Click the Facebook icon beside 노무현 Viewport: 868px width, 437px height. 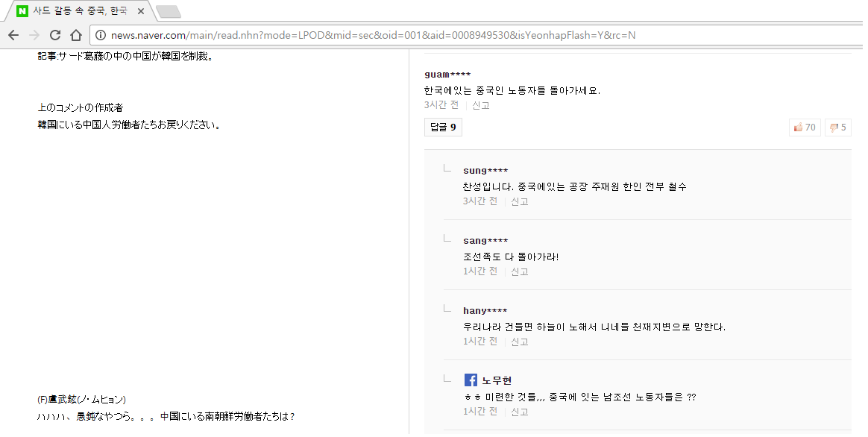point(471,380)
